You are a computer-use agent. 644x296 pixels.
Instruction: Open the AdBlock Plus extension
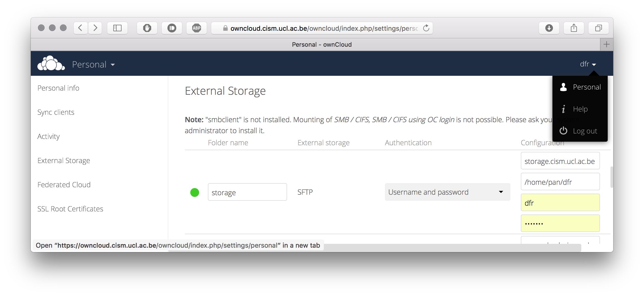click(x=197, y=28)
